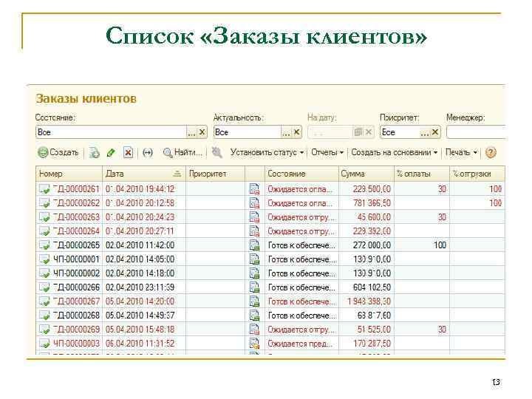Select order row ТД-00000263
Viewport: 532px width, 399px height.
270,216
